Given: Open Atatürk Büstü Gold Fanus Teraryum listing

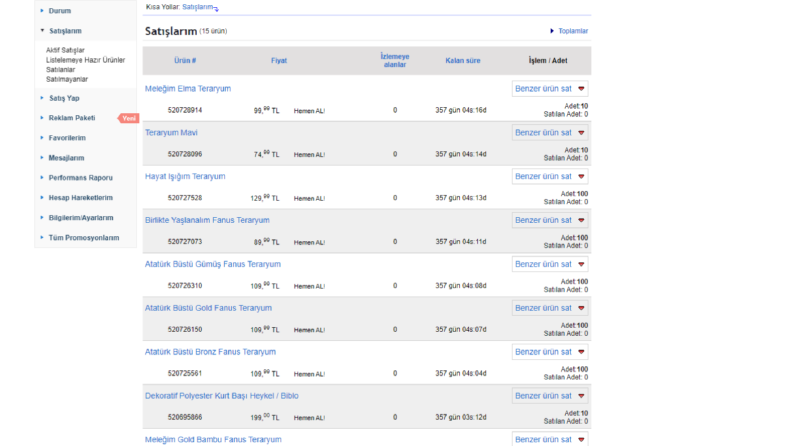Looking at the screenshot, I should pyautogui.click(x=208, y=308).
